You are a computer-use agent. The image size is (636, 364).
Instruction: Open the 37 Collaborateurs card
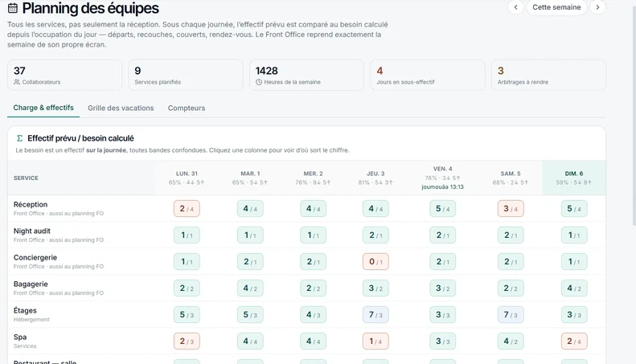coord(64,75)
